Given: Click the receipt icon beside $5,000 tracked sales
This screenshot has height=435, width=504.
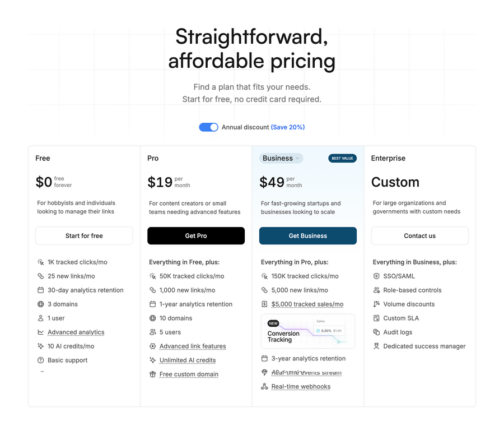Looking at the screenshot, I should click(264, 304).
